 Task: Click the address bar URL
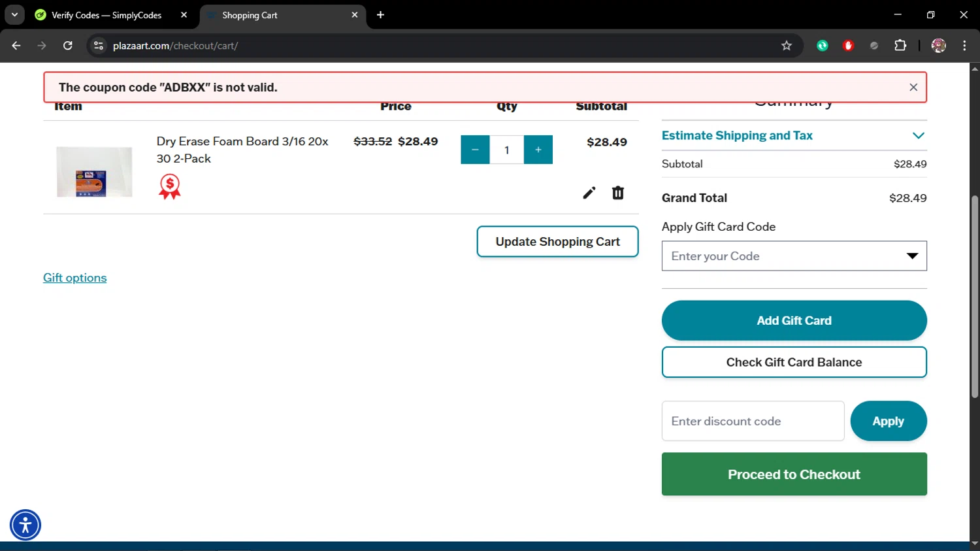tap(175, 46)
